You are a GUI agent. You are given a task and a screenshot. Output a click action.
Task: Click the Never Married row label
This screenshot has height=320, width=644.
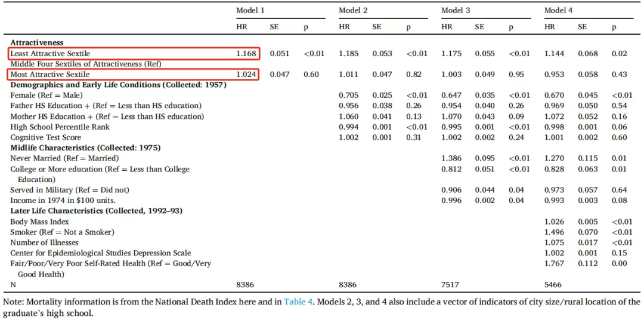coord(65,158)
